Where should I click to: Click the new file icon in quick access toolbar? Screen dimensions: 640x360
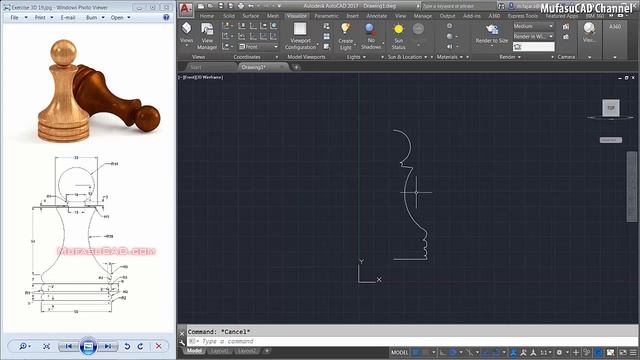(x=201, y=6)
